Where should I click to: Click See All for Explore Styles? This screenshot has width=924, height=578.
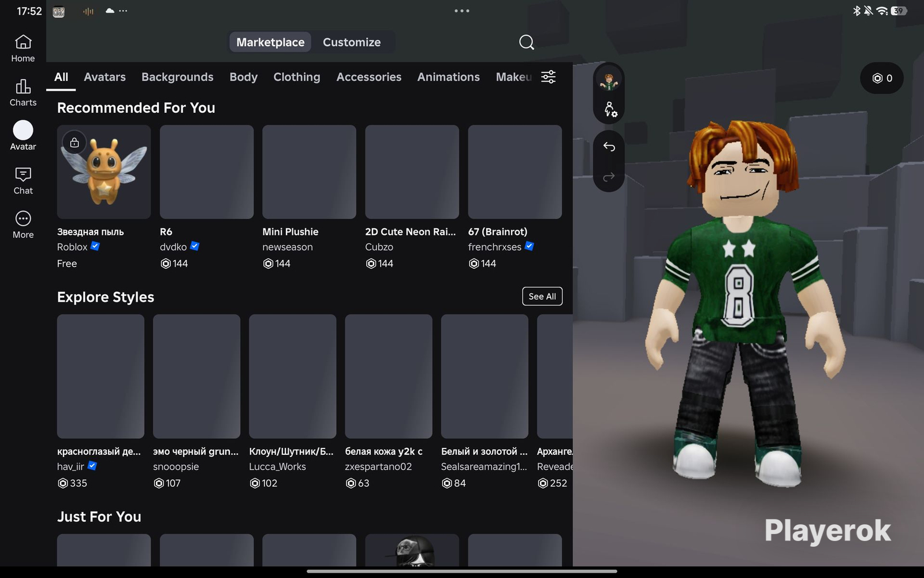(x=542, y=297)
